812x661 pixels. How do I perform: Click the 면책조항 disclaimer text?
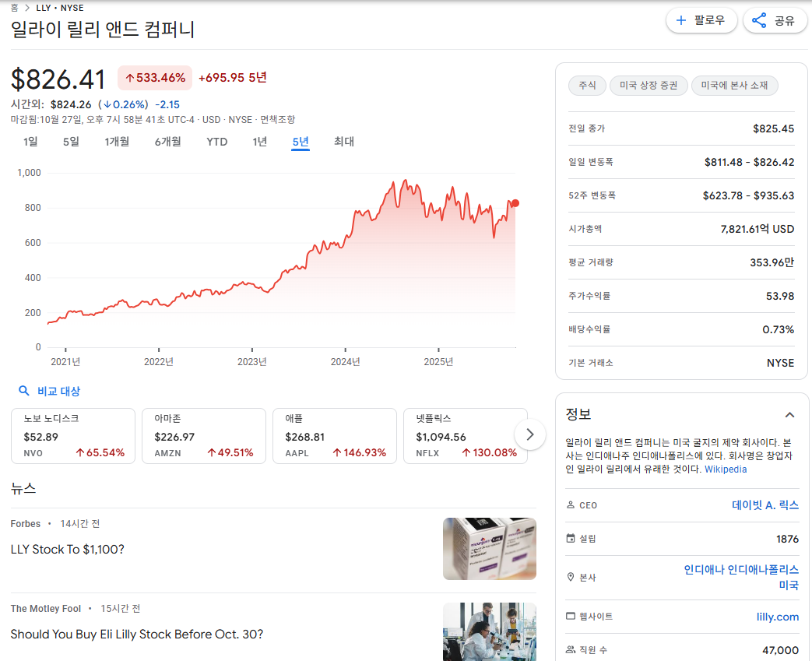click(278, 120)
